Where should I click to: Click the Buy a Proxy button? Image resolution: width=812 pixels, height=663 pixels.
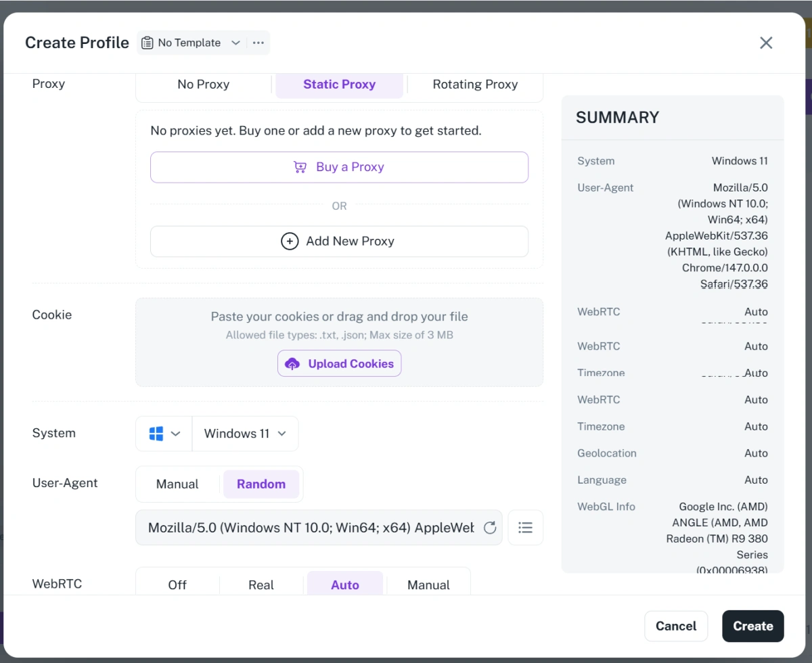pyautogui.click(x=339, y=167)
